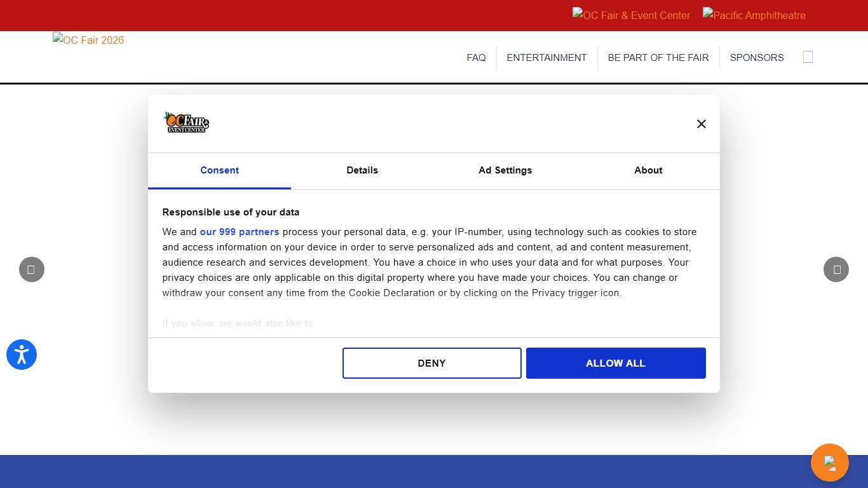Screen dimensions: 868x488
Task: Open the accessibility widget icon
Action: click(22, 355)
